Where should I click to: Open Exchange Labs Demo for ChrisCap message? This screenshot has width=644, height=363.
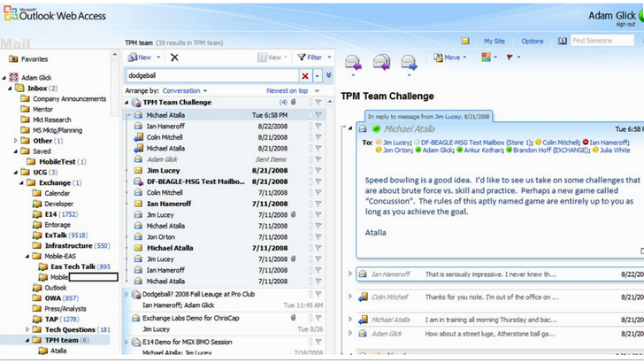(190, 318)
